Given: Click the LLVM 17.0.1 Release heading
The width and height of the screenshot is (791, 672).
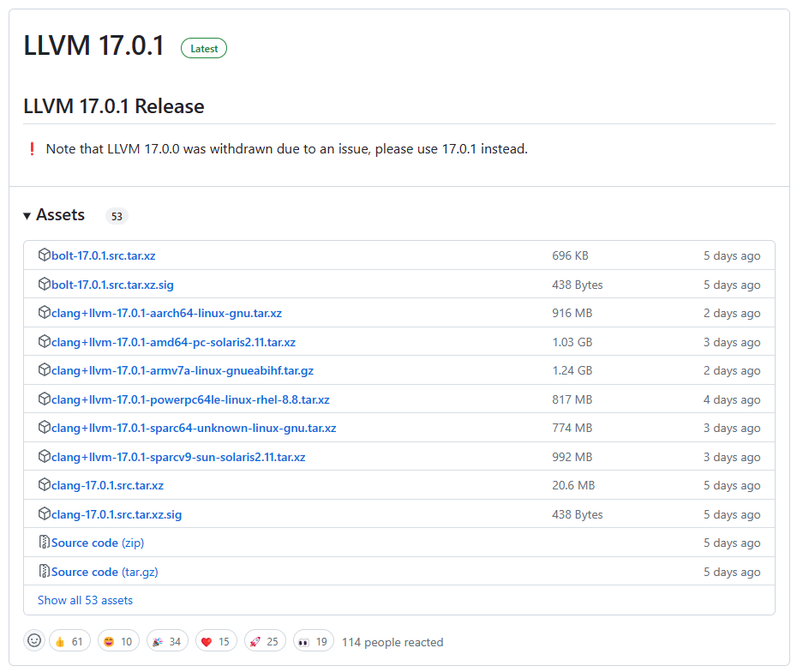Looking at the screenshot, I should (114, 106).
